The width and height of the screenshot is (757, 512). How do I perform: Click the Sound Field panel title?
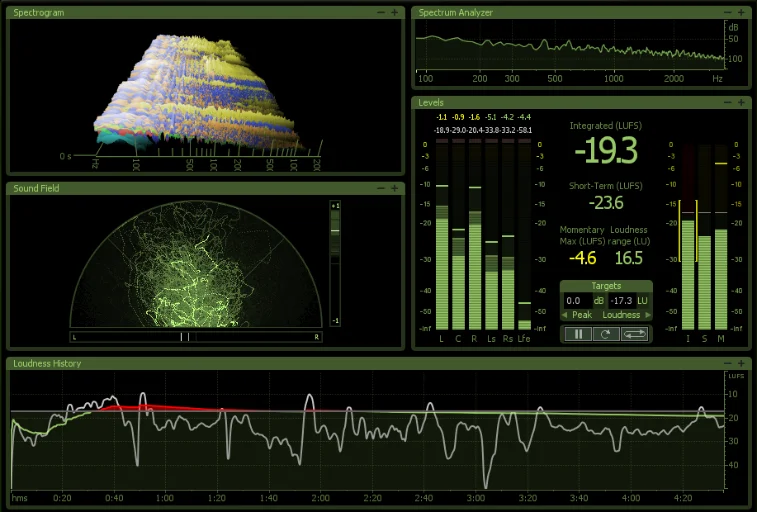pos(36,188)
